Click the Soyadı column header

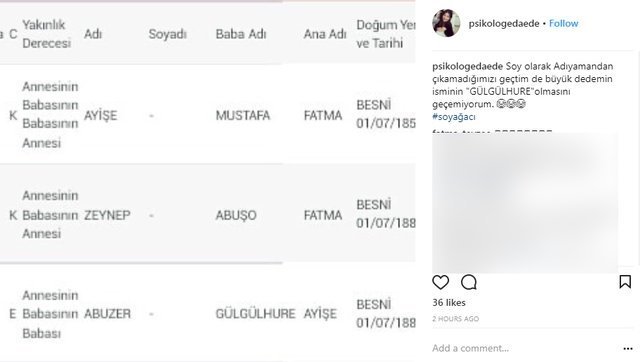pos(167,34)
